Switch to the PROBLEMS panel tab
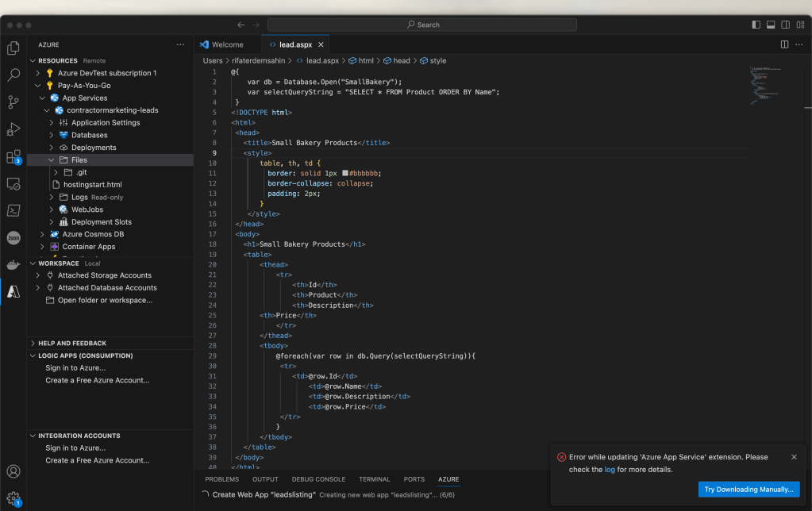812x511 pixels. [x=221, y=479]
